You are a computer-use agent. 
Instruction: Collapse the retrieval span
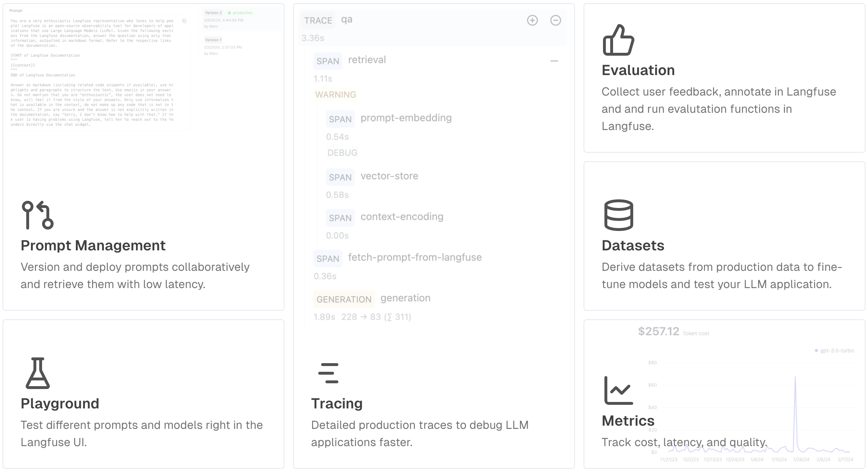(x=554, y=61)
